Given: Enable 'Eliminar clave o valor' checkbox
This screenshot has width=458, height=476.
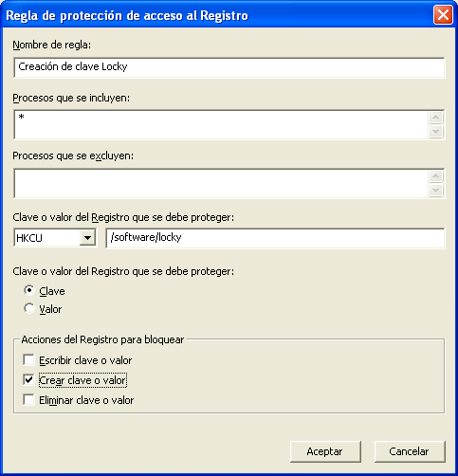Looking at the screenshot, I should click(28, 400).
